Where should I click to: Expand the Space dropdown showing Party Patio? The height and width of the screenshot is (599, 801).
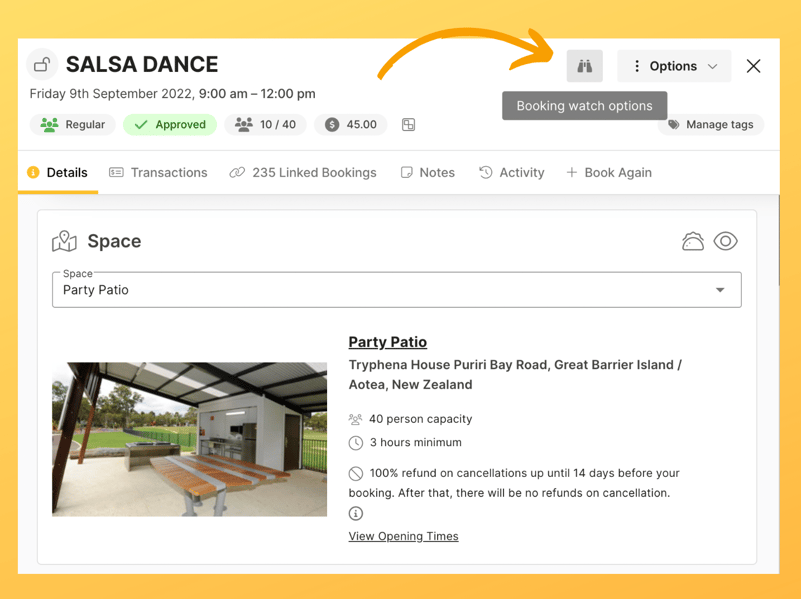(397, 290)
